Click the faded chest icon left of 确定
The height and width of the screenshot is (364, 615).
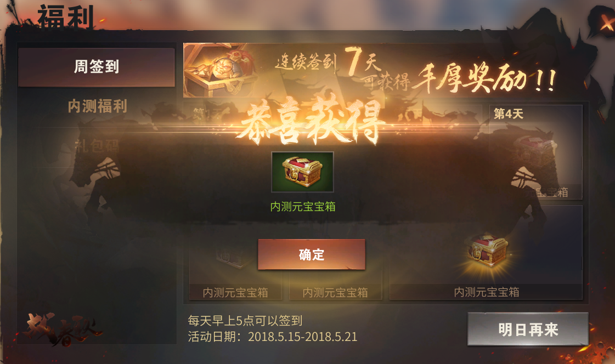coord(230,257)
